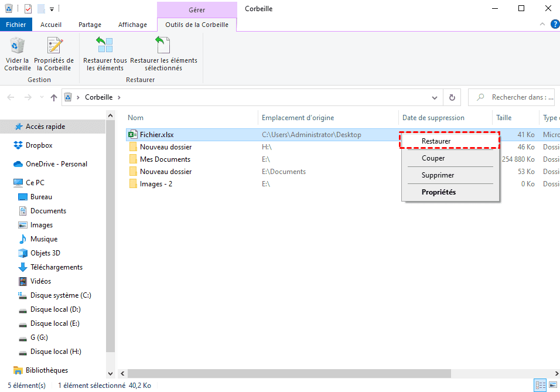Choose Restaurer in the context menu

click(450, 141)
